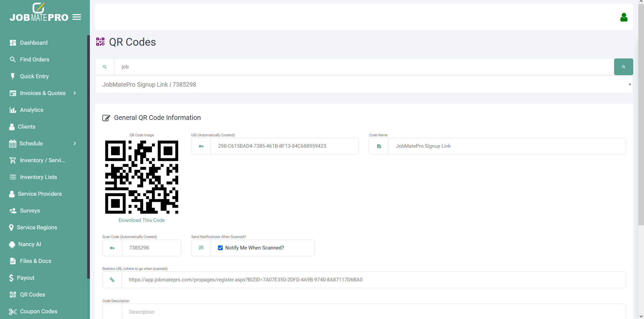This screenshot has height=319, width=644.
Task: Click the Clients person icon
Action: pos(12,127)
